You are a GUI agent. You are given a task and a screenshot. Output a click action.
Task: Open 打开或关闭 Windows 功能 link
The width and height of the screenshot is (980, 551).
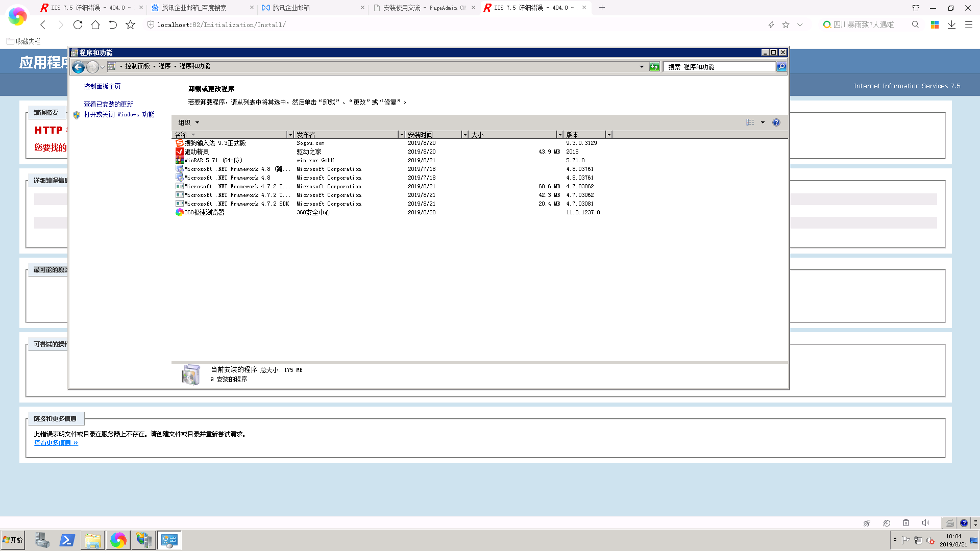119,115
